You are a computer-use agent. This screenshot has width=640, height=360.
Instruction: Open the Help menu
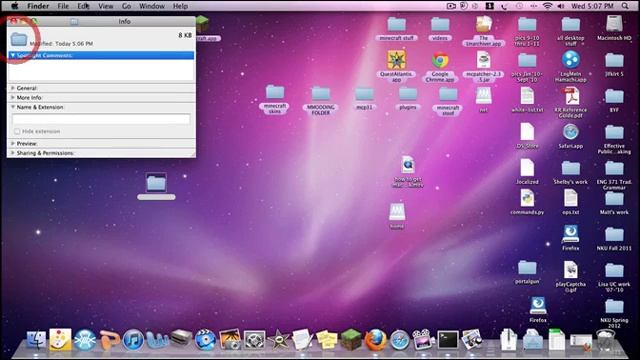(180, 6)
